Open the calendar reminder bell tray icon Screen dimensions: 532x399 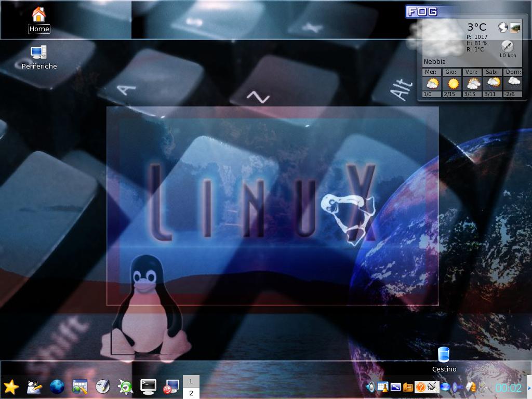(x=383, y=387)
